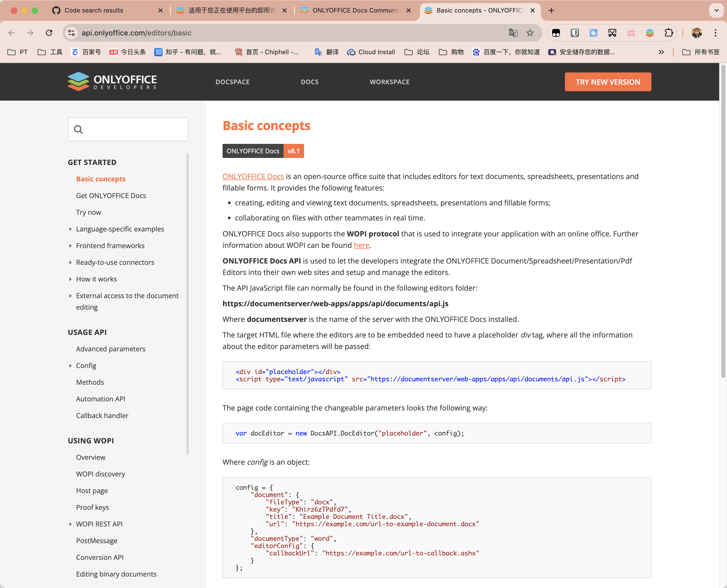Open the Chrome three-dot menu
Image resolution: width=727 pixels, height=588 pixels.
715,33
